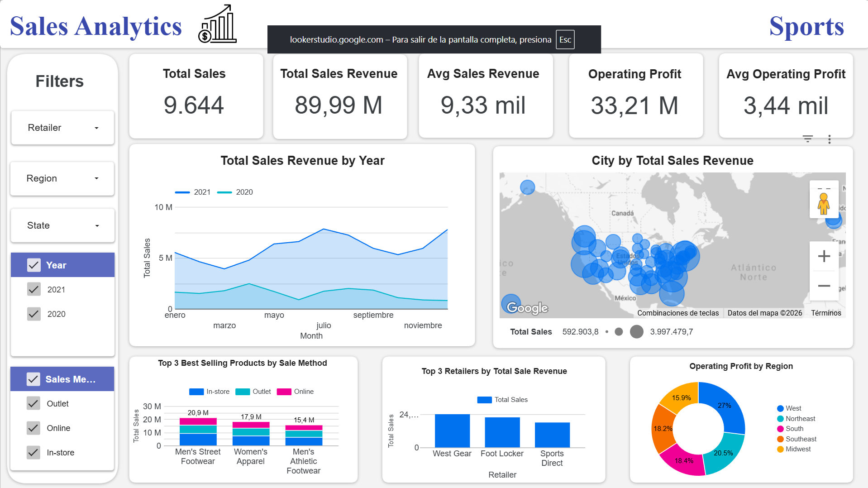Open the Retailer filter dropdown

tap(62, 128)
